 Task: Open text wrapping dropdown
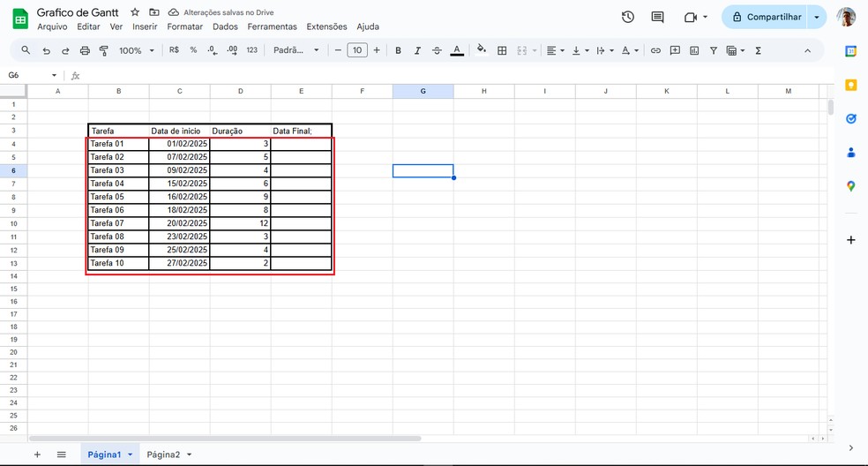point(604,50)
